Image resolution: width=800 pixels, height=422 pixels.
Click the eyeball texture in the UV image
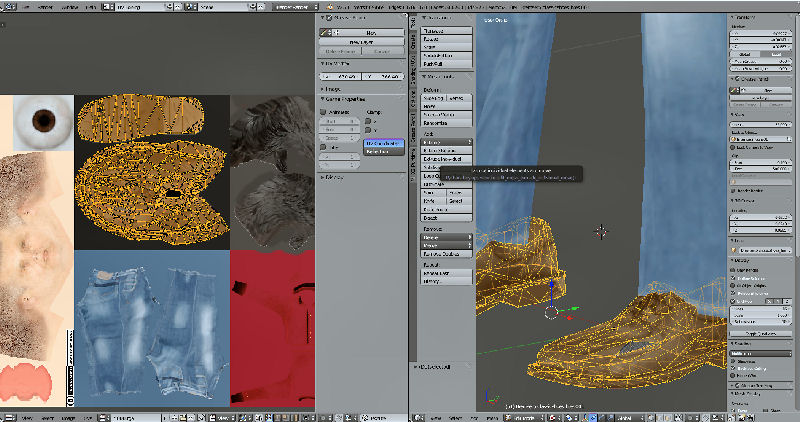(43, 120)
